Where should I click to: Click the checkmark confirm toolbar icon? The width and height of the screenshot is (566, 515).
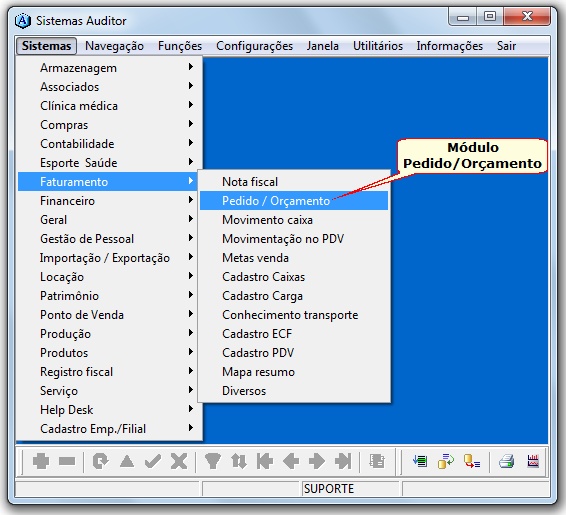pos(153,461)
